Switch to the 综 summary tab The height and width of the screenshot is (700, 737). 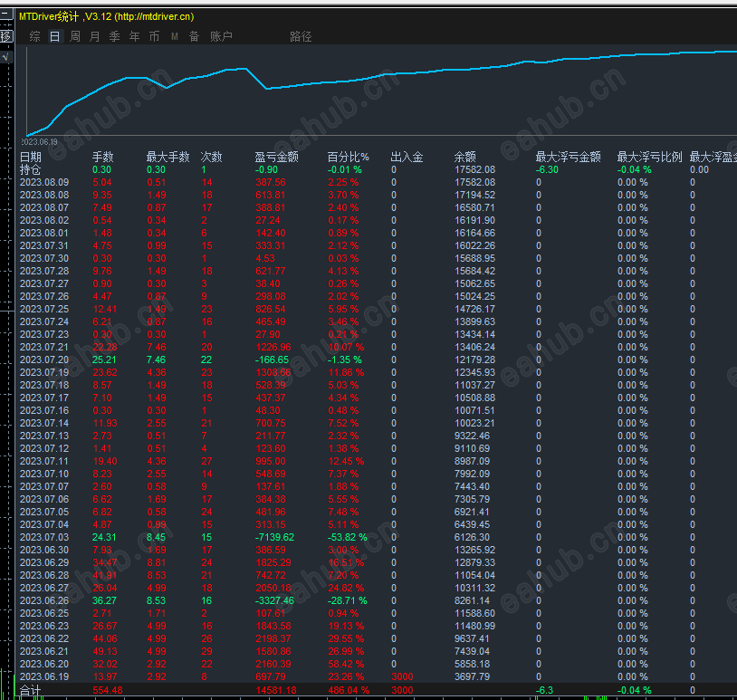tap(34, 36)
